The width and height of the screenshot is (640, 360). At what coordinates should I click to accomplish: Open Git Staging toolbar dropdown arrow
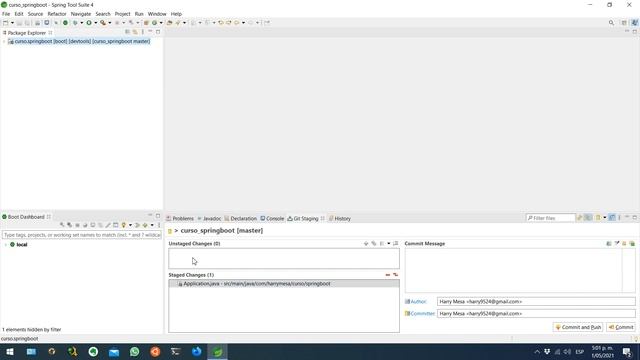point(604,218)
